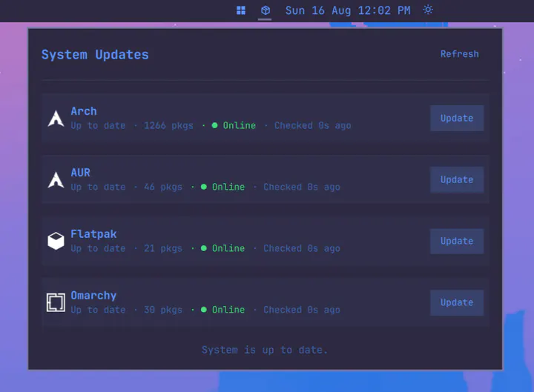The height and width of the screenshot is (392, 534).
Task: Click the 46 pkgs count
Action: pyautogui.click(x=163, y=187)
